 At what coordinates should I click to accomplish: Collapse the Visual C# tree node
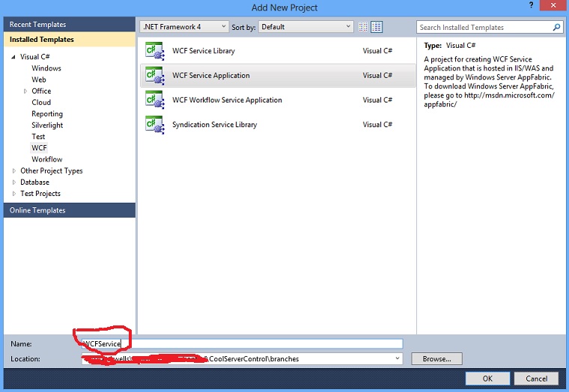[13, 57]
